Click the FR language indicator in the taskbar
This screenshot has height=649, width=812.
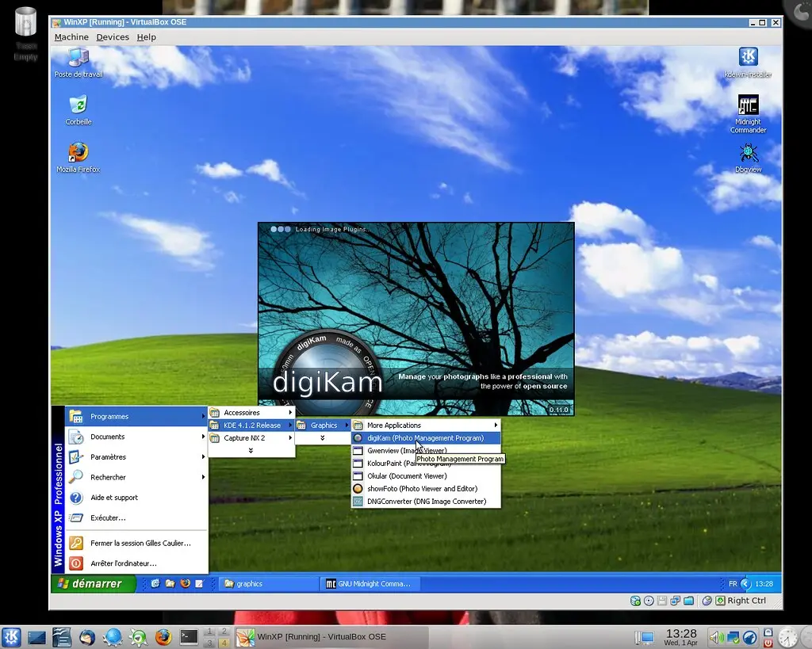(x=732, y=583)
